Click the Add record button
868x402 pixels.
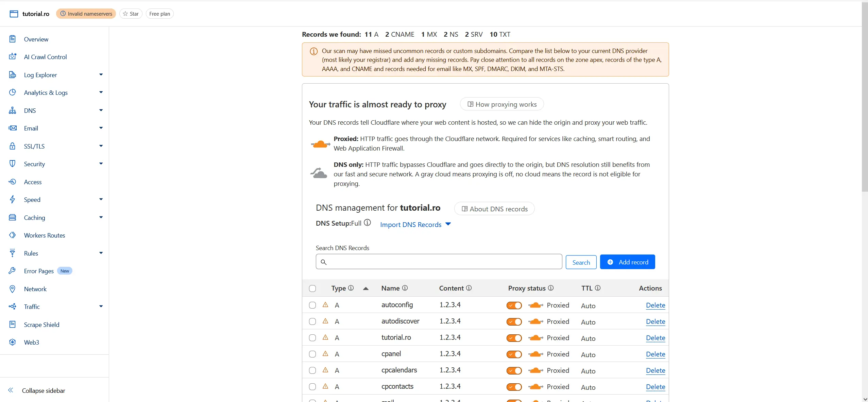627,262
